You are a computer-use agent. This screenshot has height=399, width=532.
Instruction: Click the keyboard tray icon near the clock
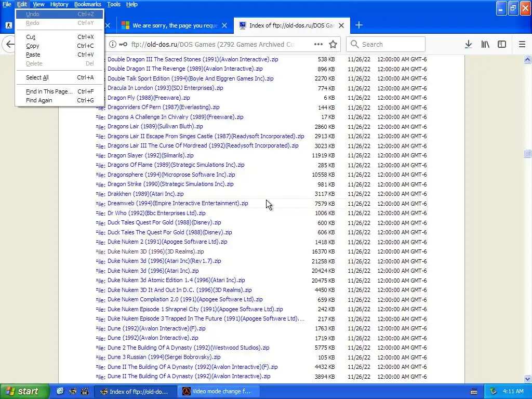tap(474, 392)
